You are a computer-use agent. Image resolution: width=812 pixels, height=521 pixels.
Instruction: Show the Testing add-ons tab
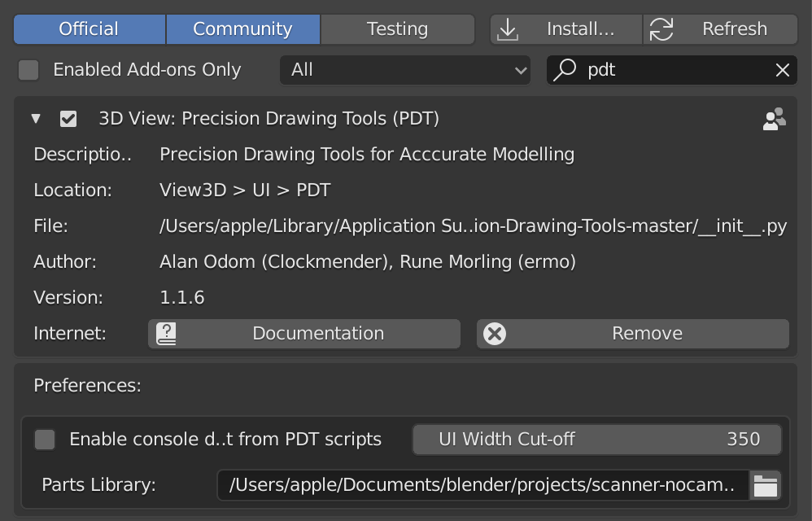click(397, 29)
